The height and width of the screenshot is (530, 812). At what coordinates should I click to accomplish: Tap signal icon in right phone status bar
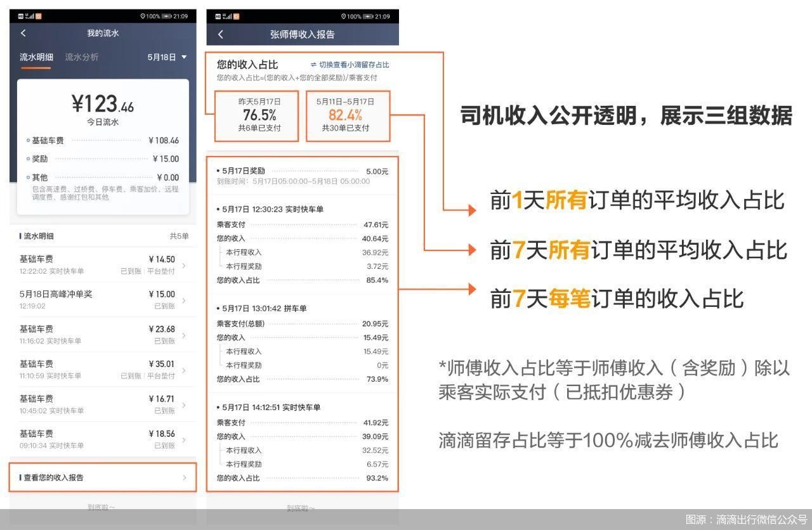point(227,16)
